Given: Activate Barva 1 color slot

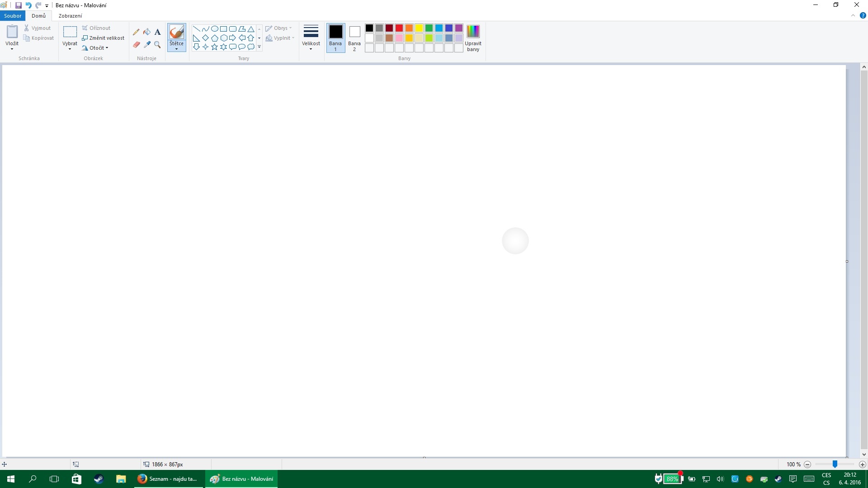Looking at the screenshot, I should pyautogui.click(x=335, y=38).
